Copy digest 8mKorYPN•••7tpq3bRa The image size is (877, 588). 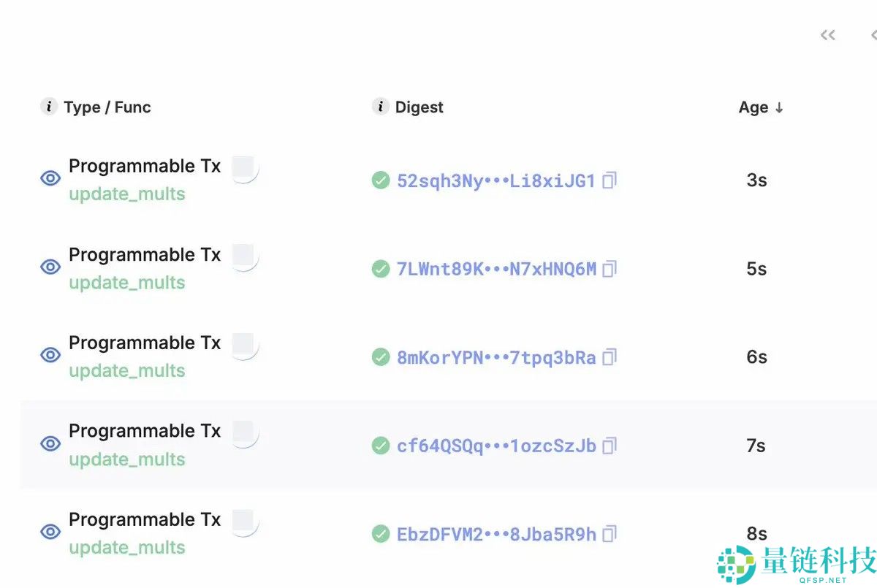click(x=610, y=357)
